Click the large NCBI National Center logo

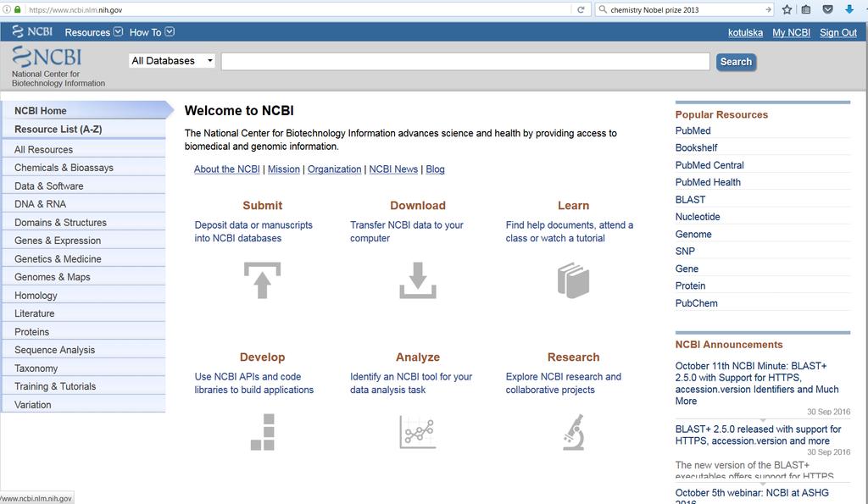coord(58,66)
